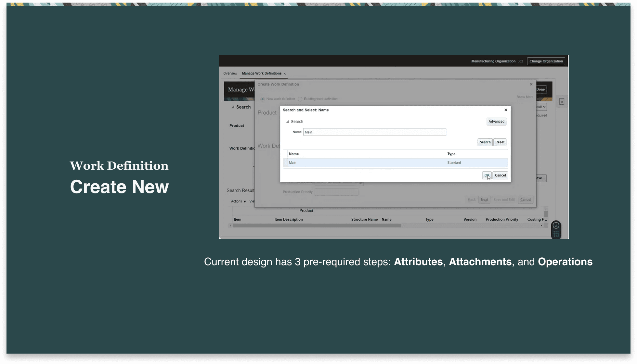The image size is (637, 364).
Task: Collapse the page Search section triangle
Action: pos(233,107)
